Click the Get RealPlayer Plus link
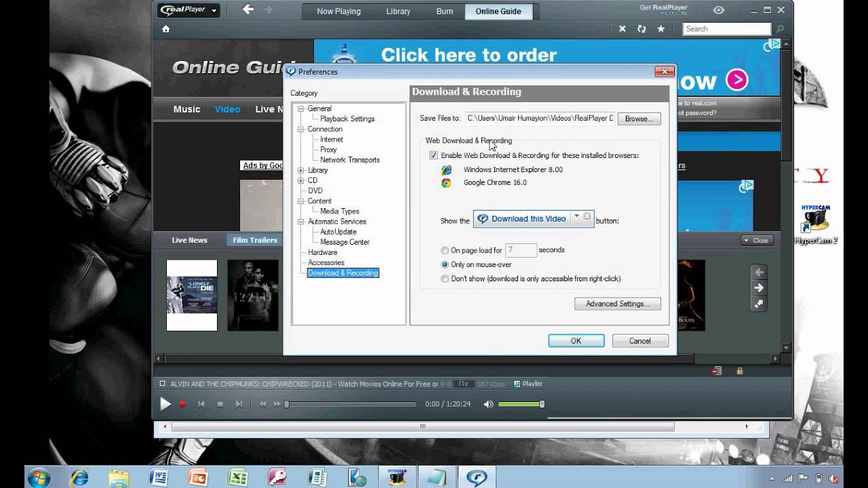This screenshot has width=868, height=488. click(x=664, y=10)
